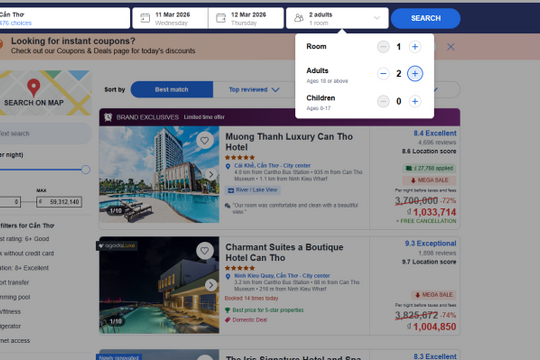Select the internet access filter
The height and width of the screenshot is (360, 540).
pos(15,340)
